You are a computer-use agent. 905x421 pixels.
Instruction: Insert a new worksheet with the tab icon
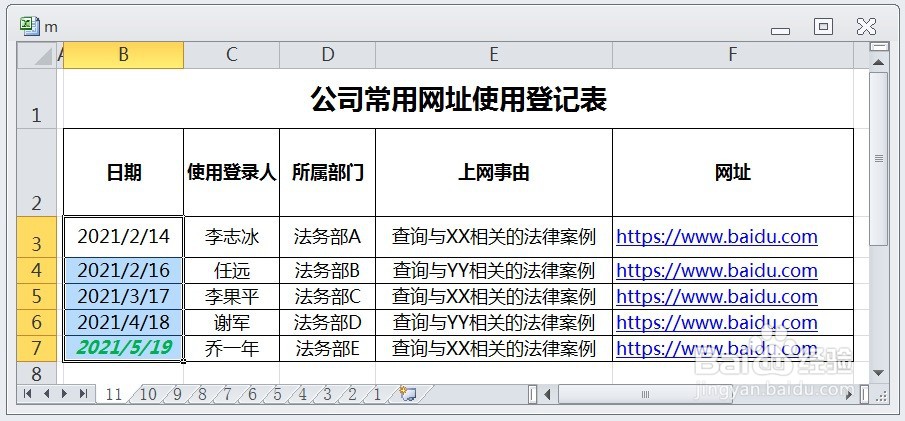[409, 394]
